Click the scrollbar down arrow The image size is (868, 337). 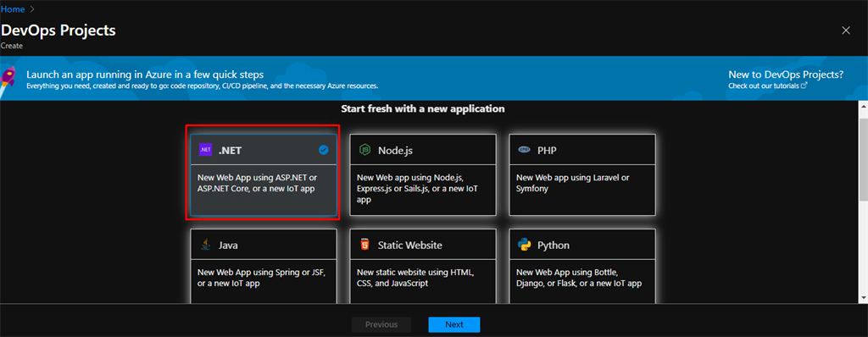click(863, 298)
